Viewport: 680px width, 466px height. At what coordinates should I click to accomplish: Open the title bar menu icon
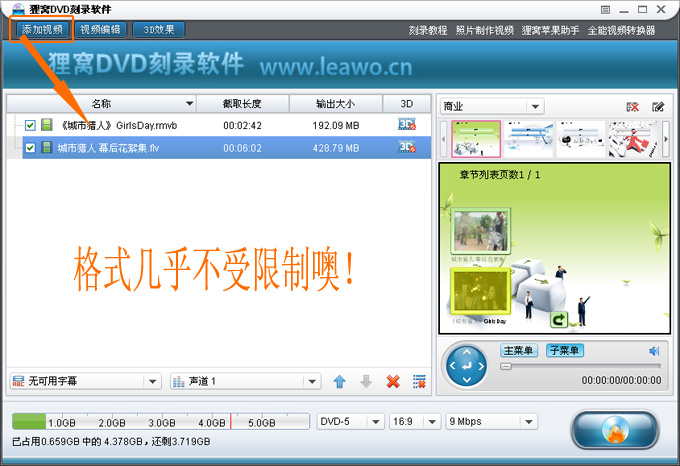(x=605, y=10)
